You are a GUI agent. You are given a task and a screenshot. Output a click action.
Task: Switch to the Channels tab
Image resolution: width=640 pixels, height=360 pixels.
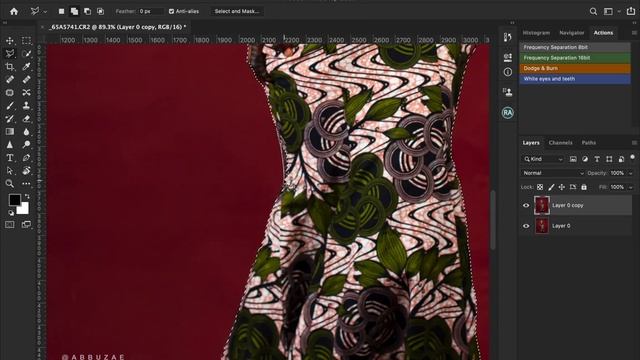560,143
